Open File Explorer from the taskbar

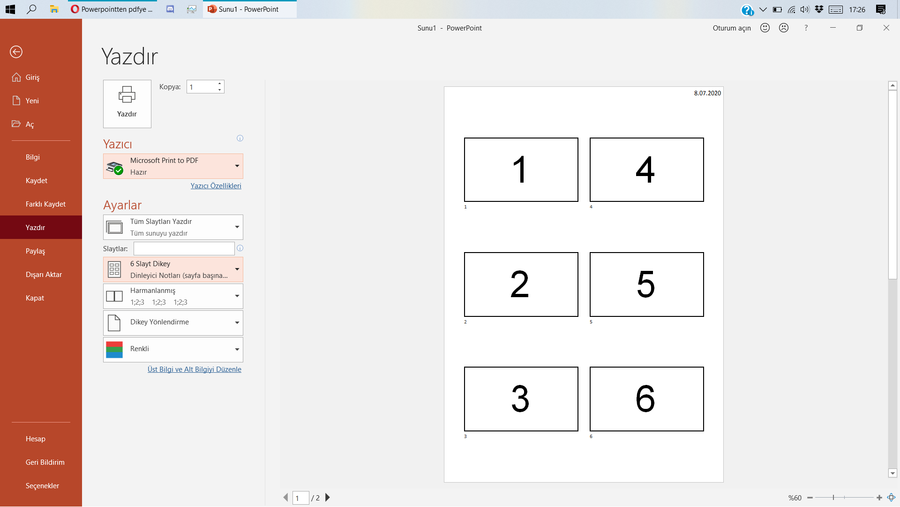click(53, 9)
